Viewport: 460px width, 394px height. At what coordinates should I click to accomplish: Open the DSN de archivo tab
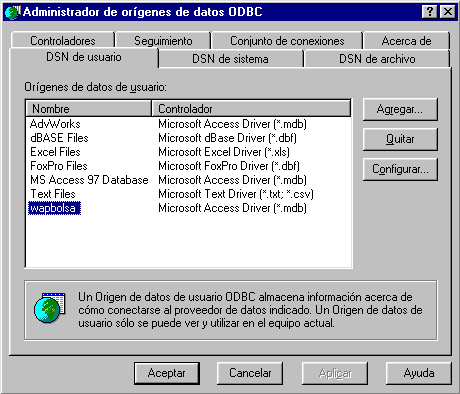click(x=377, y=59)
